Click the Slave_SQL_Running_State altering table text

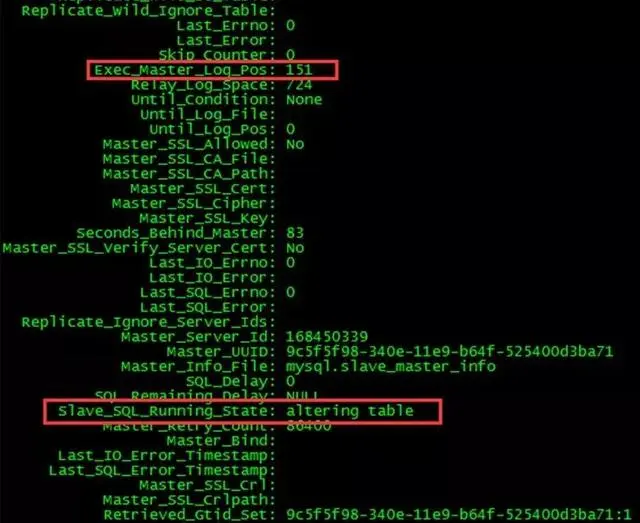[x=350, y=411]
